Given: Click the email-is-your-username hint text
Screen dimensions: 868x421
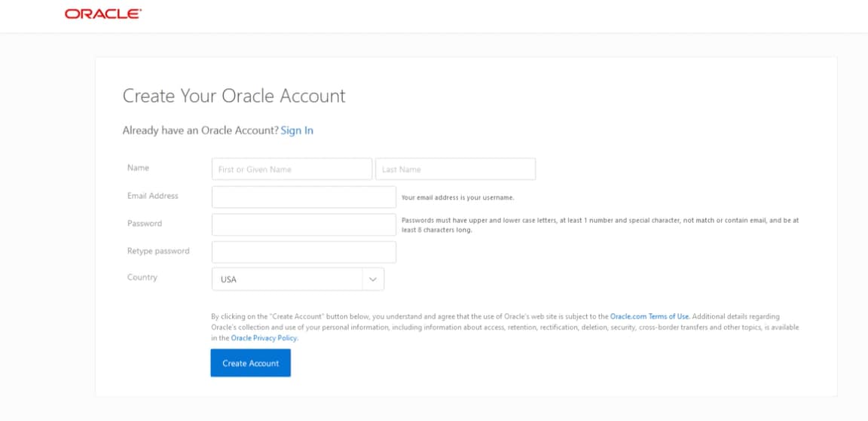Looking at the screenshot, I should 457,197.
